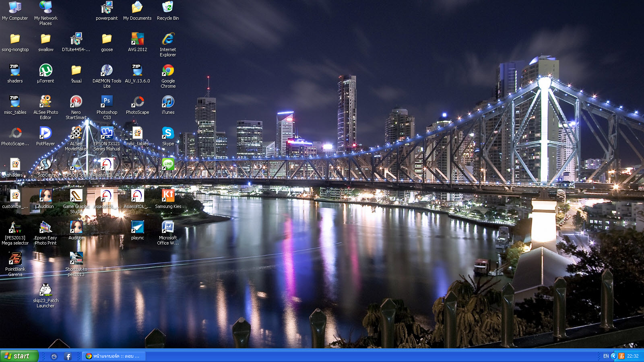Screen dimensions: 644x362
Task: Select the Photoshop CS3 desktop icon
Action: [x=107, y=101]
